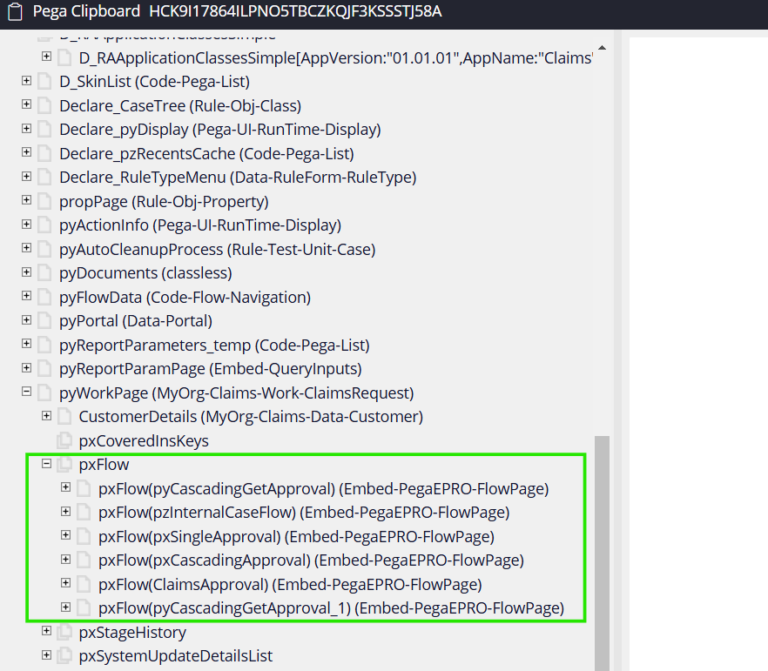The width and height of the screenshot is (768, 671).
Task: Select pxFlow(pzInternalCaseFlow) tree row
Action: pyautogui.click(x=304, y=512)
